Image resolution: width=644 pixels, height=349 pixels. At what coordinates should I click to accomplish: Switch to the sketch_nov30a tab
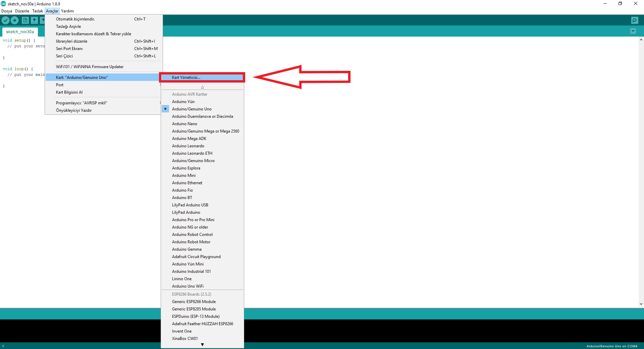[20, 32]
